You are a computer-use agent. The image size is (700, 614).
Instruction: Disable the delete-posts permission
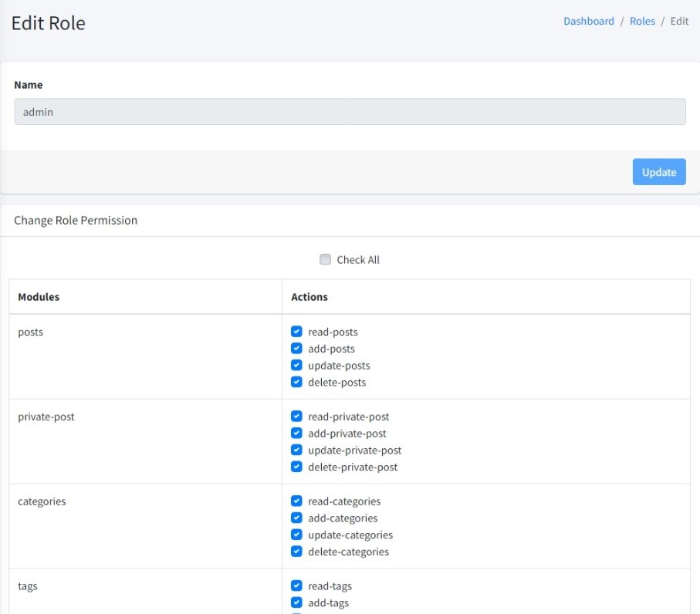click(296, 383)
